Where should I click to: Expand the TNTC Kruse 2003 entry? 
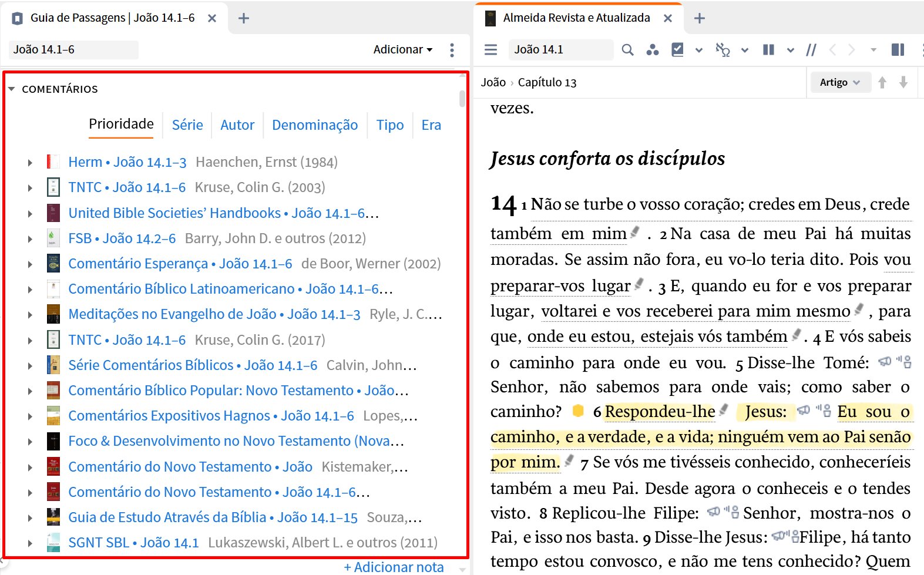[x=30, y=188]
